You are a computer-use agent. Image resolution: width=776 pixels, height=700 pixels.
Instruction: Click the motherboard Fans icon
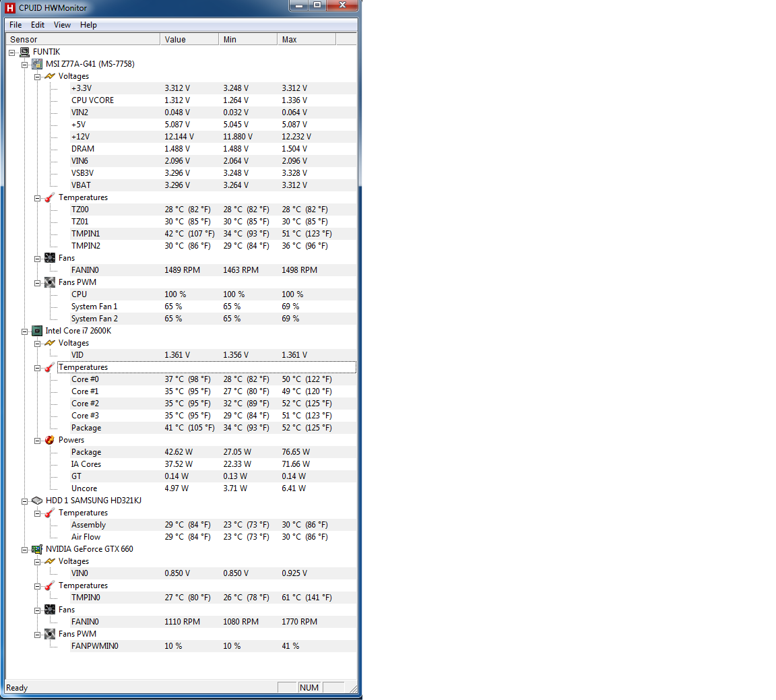point(49,258)
